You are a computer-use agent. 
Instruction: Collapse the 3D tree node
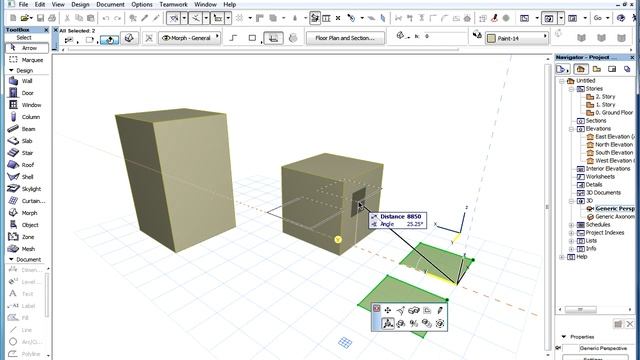pyautogui.click(x=571, y=201)
